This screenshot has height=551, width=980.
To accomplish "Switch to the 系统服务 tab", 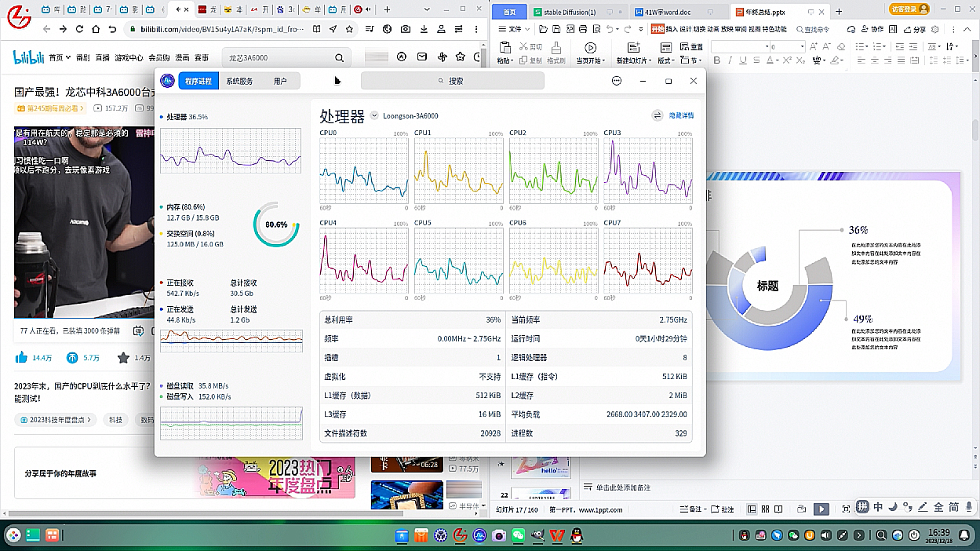I will click(x=239, y=81).
